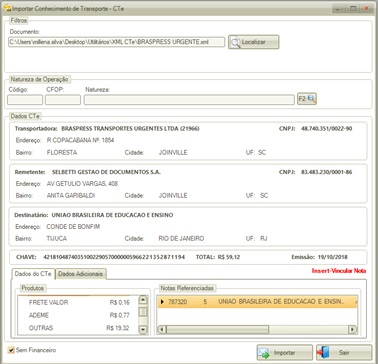Click the CNPJ 83.483.230/0001-86
The width and height of the screenshot is (378, 364).
click(x=326, y=172)
